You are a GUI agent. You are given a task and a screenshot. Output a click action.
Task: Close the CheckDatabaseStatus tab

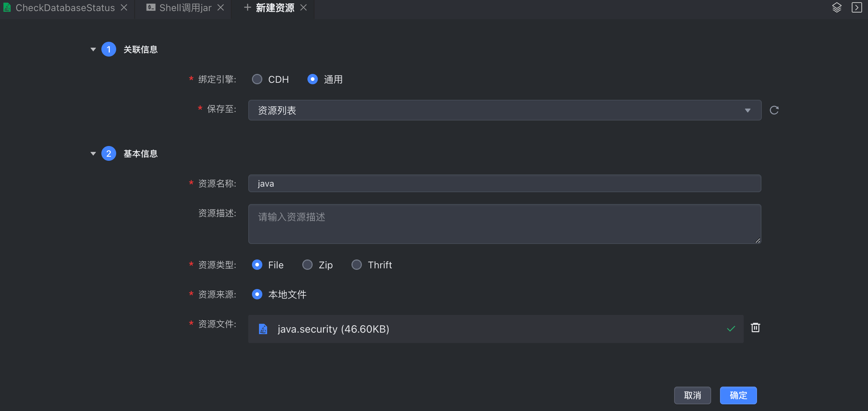(x=124, y=7)
